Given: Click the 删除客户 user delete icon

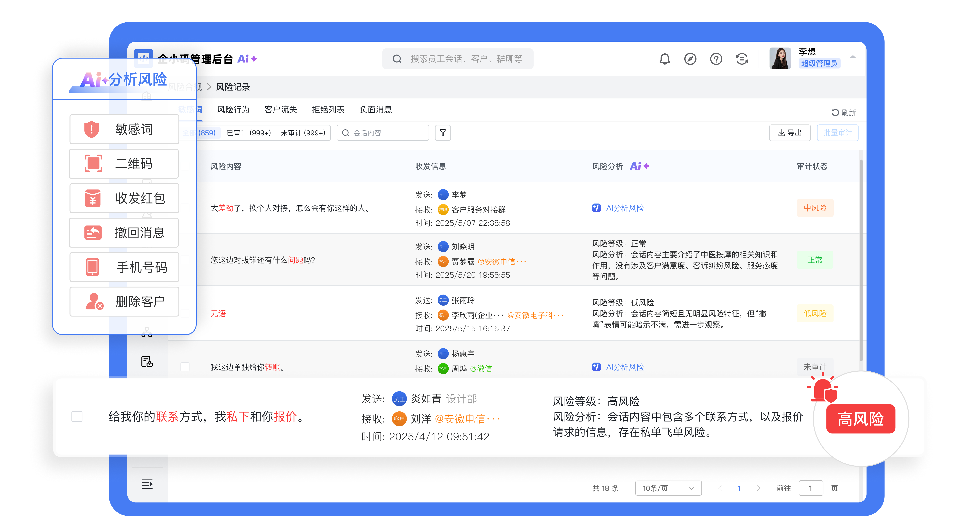Looking at the screenshot, I should pyautogui.click(x=94, y=301).
